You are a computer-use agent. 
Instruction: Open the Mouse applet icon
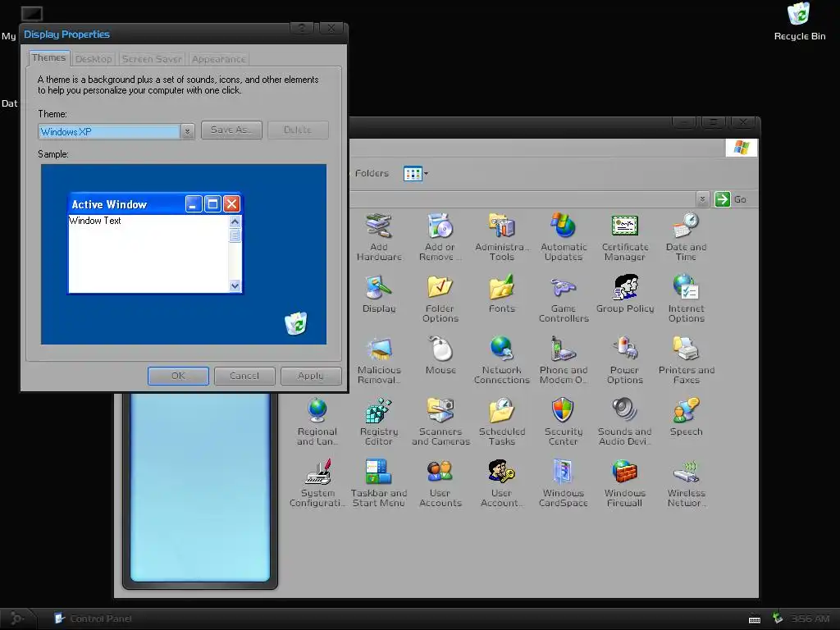tap(441, 355)
